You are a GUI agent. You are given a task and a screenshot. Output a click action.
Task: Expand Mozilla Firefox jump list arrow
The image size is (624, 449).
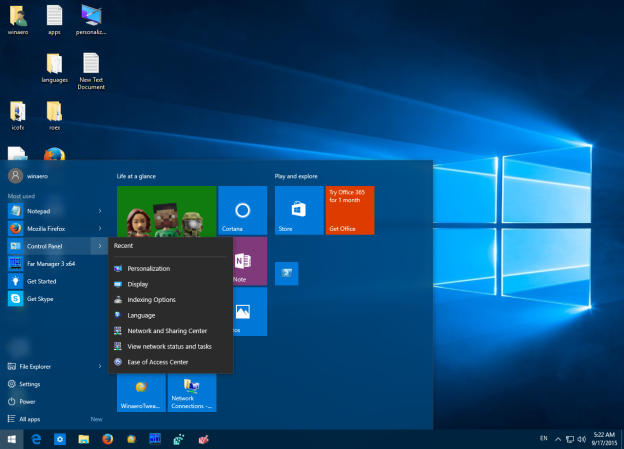coord(100,228)
